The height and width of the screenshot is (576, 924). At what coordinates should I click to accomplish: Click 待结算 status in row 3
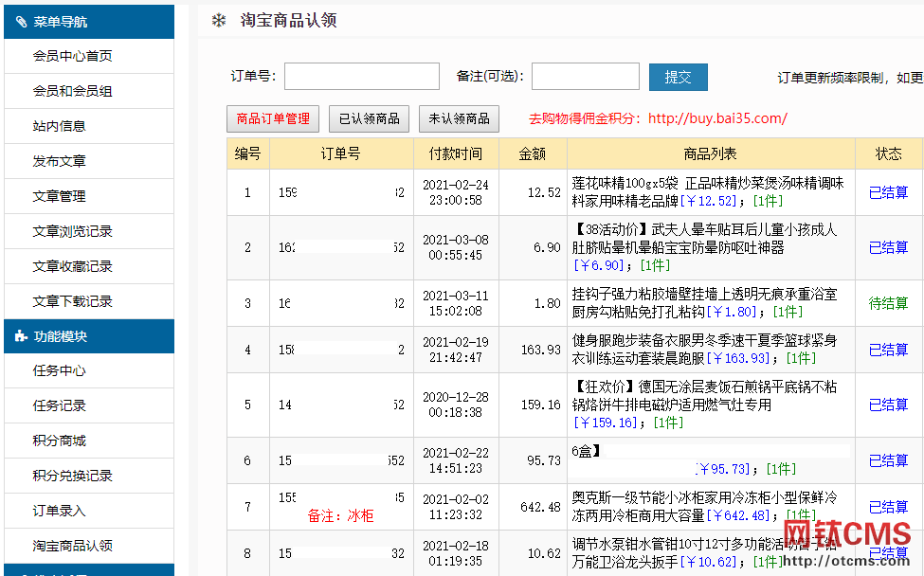click(888, 303)
